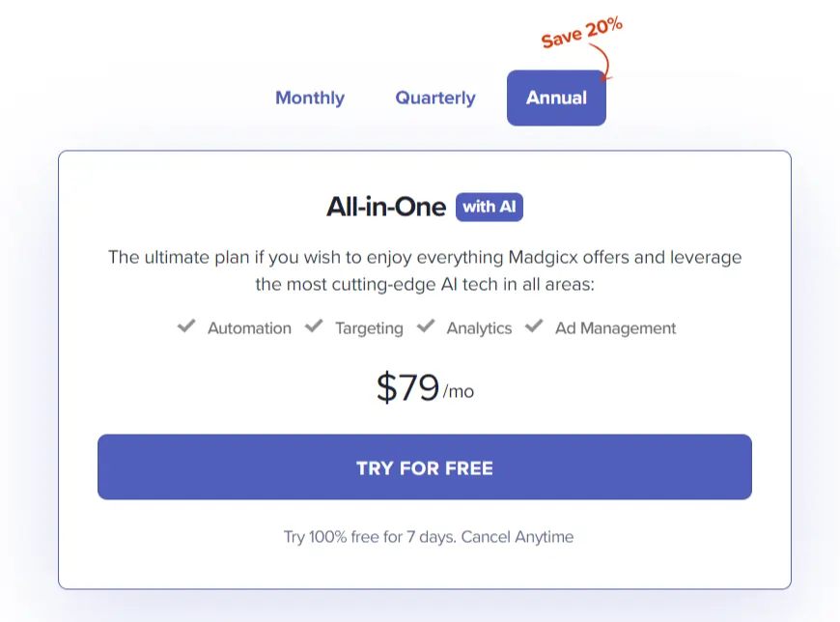Click the checkmark icon beside Automation

(x=186, y=327)
